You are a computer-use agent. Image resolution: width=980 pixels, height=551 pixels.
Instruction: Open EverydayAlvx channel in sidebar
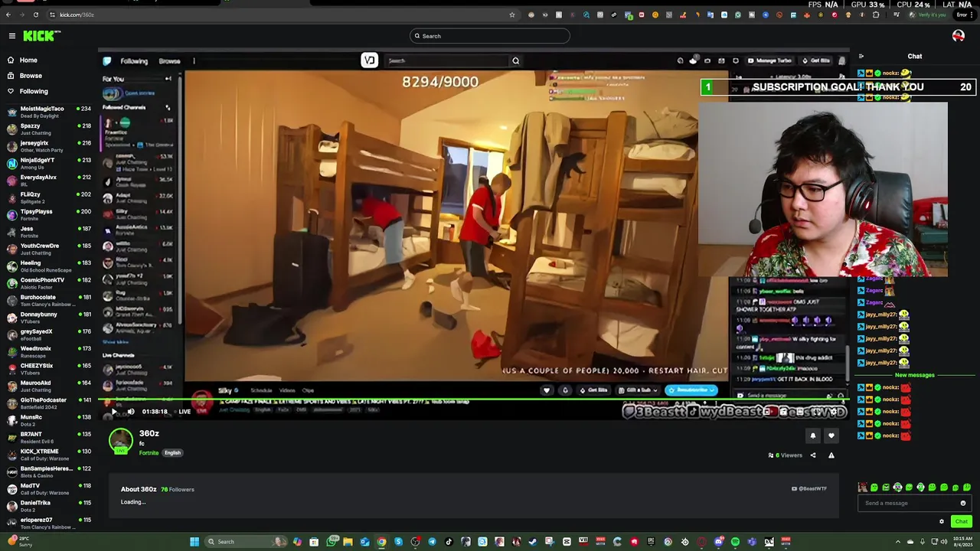pyautogui.click(x=47, y=181)
